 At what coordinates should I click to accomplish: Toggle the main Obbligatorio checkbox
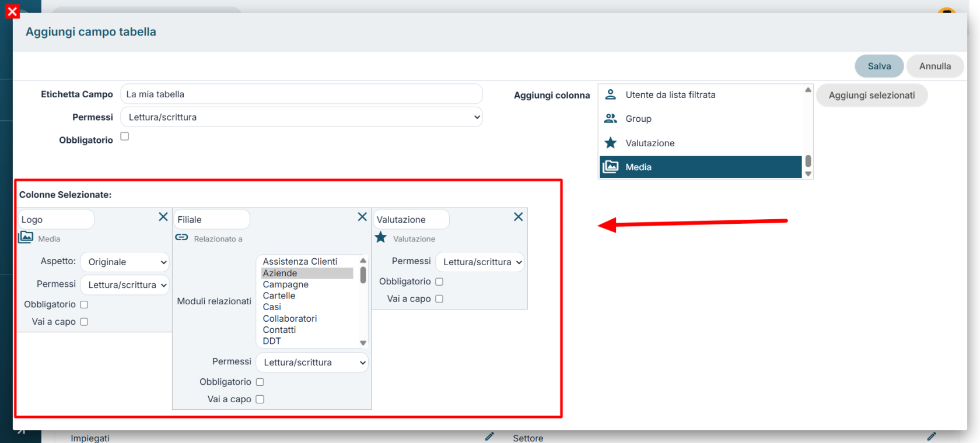point(125,136)
